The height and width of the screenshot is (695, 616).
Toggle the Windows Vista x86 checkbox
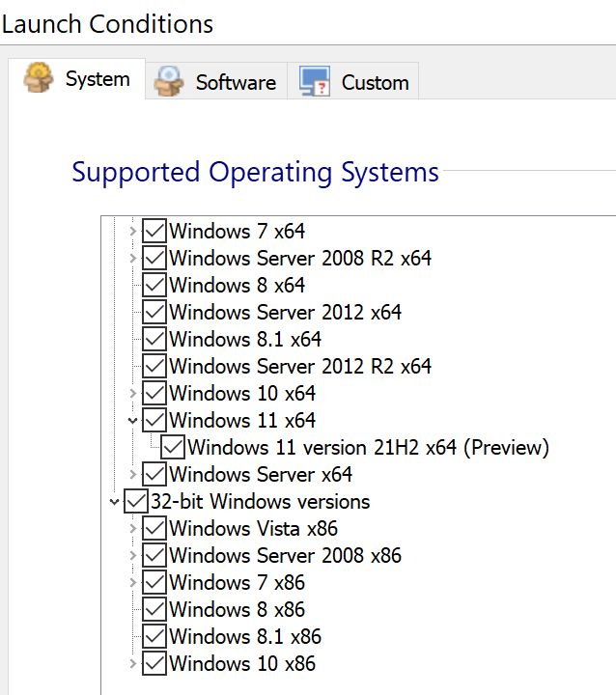[154, 528]
